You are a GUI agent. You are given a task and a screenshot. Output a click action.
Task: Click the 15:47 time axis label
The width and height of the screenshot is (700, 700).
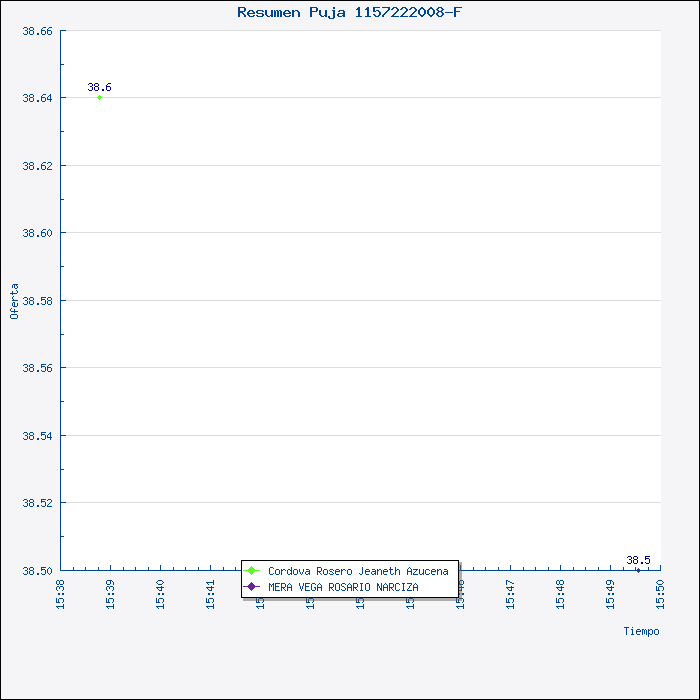pos(511,593)
